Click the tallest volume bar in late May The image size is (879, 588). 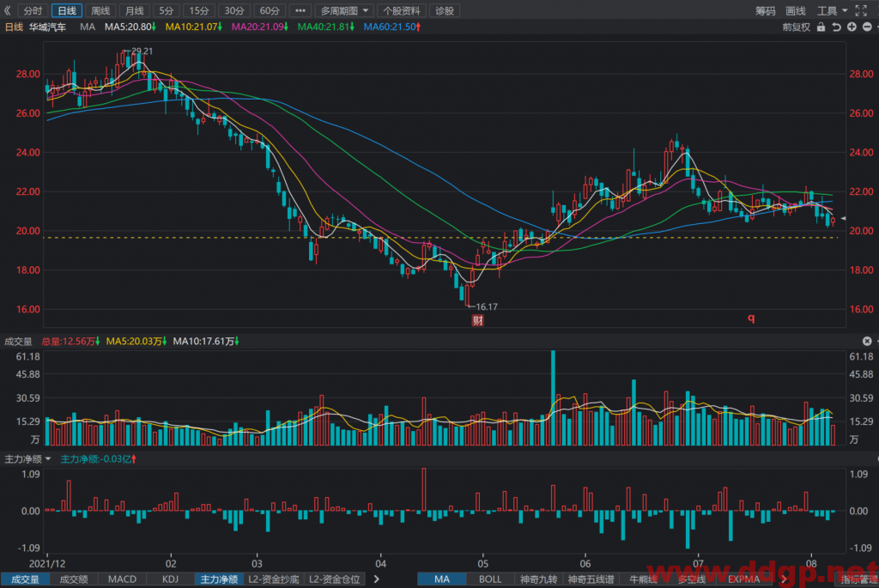(554, 398)
